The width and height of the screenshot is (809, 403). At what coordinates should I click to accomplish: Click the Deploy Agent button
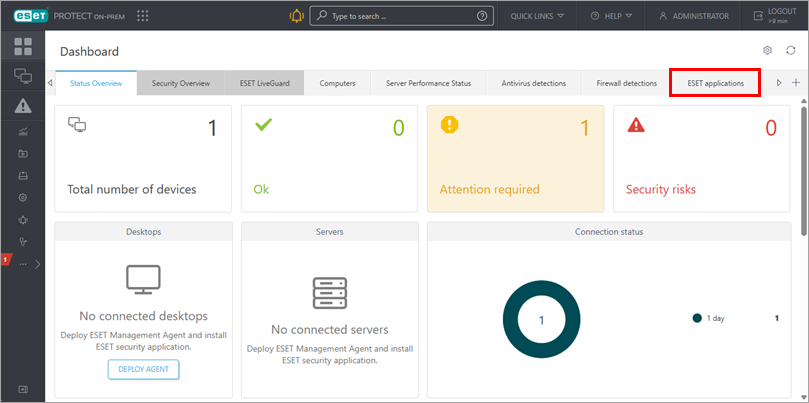[143, 369]
